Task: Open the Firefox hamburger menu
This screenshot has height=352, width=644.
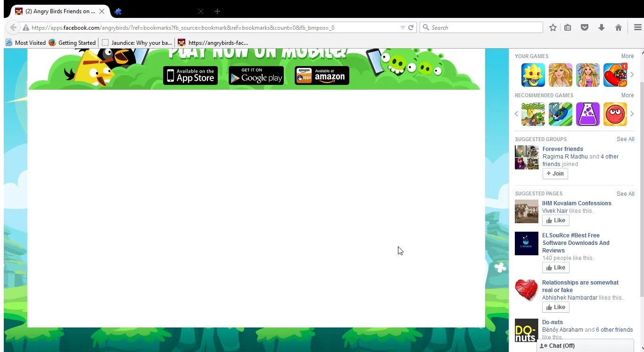Action: click(x=637, y=28)
